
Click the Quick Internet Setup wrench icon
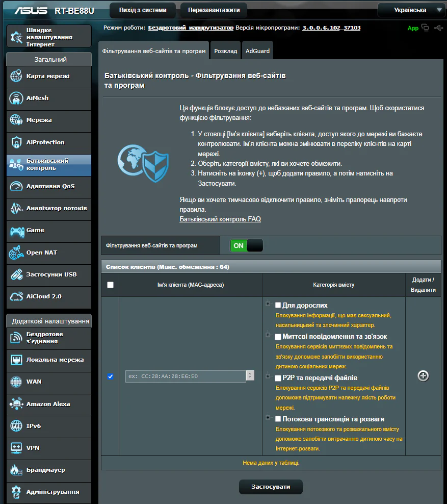[16, 37]
